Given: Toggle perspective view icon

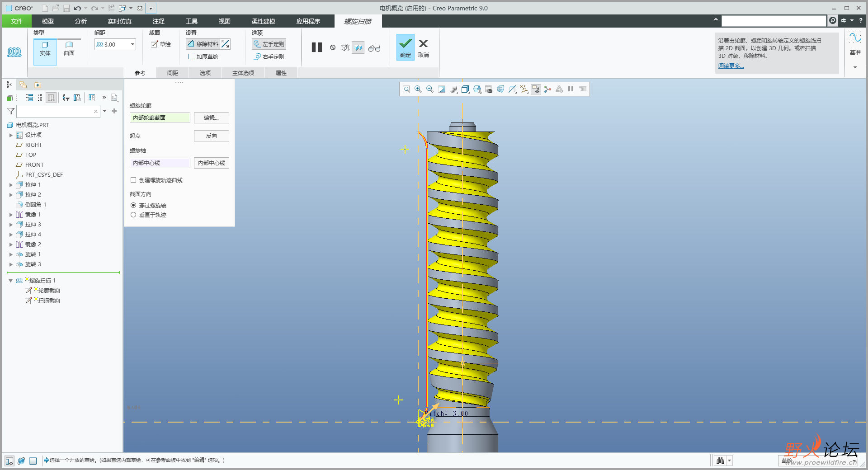Looking at the screenshot, I should (x=500, y=89).
